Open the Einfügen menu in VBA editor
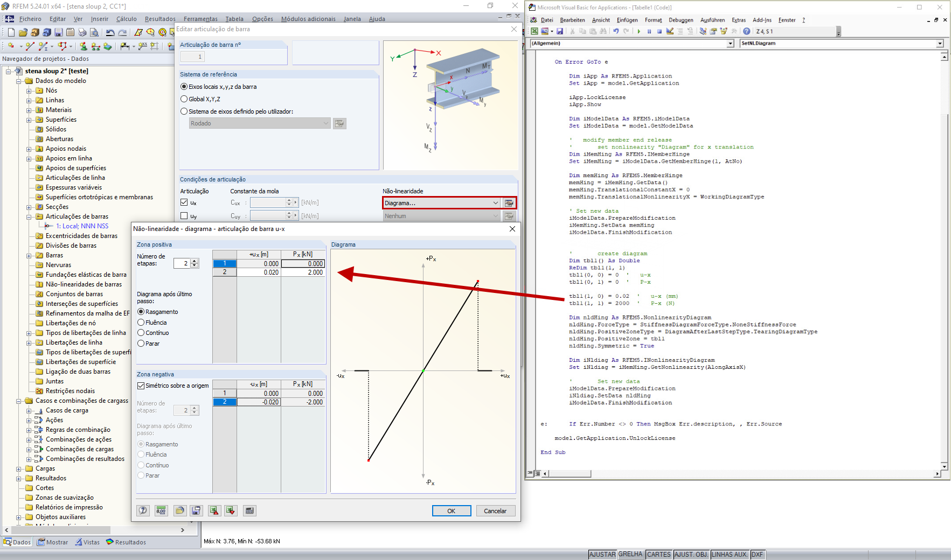The height and width of the screenshot is (560, 951). 627,20
